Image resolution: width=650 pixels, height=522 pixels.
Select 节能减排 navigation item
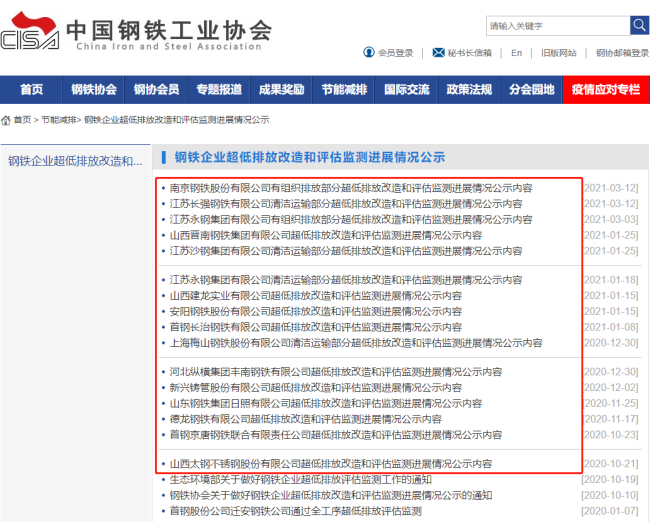[x=344, y=90]
